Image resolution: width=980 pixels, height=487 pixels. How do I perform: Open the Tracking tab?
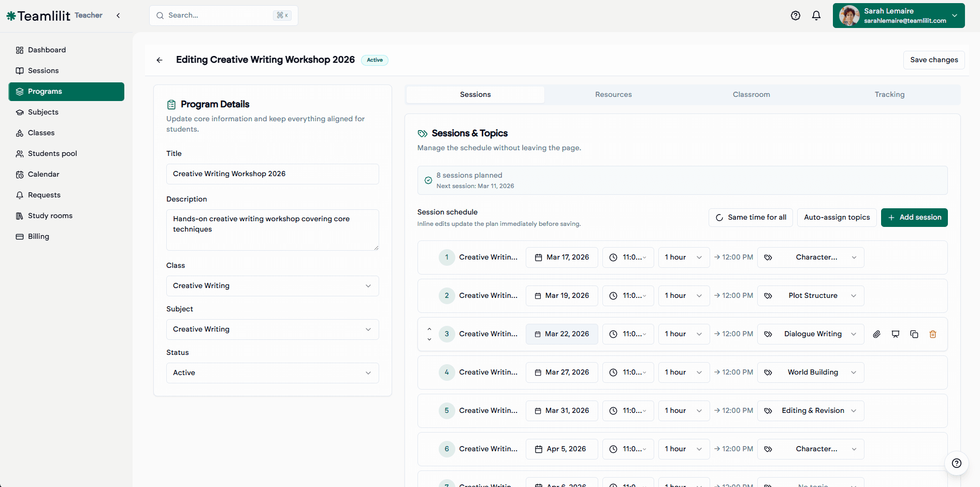pos(889,94)
